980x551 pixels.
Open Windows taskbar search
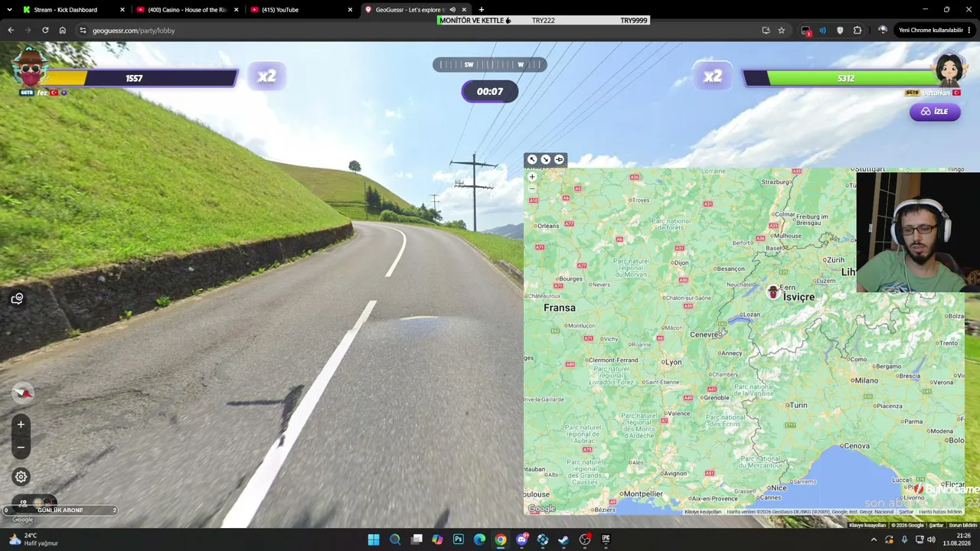pos(395,540)
